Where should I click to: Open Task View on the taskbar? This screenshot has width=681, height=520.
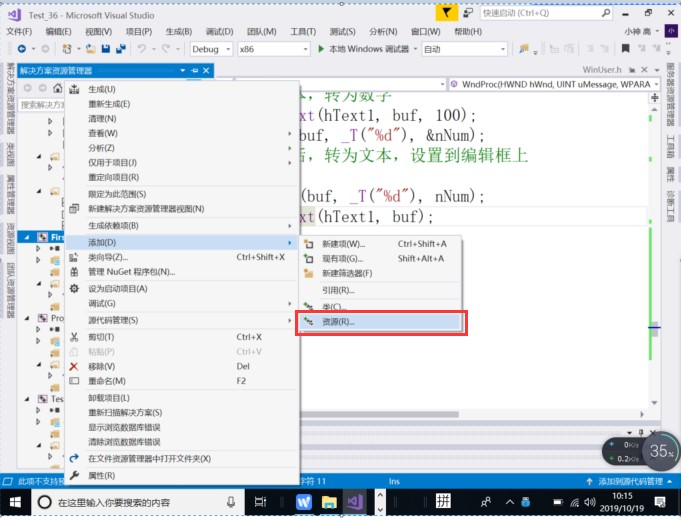point(260,502)
